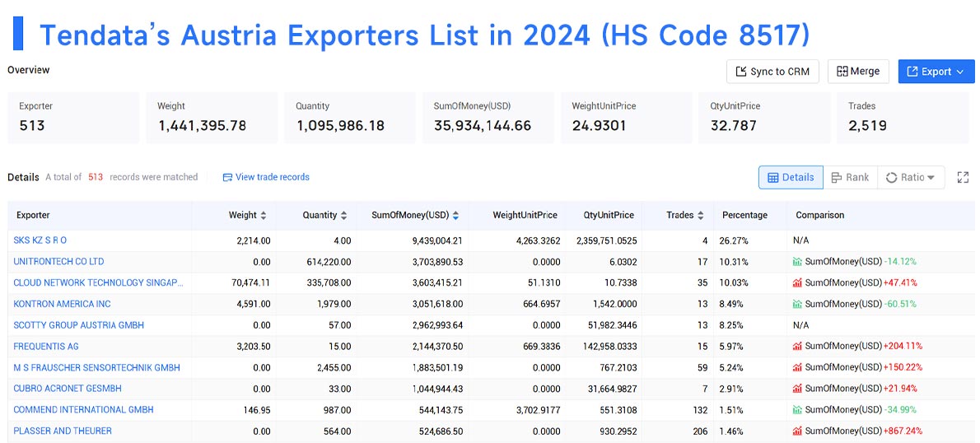
Task: Click M S FRAUSCHER comparison chart icon
Action: pos(797,367)
